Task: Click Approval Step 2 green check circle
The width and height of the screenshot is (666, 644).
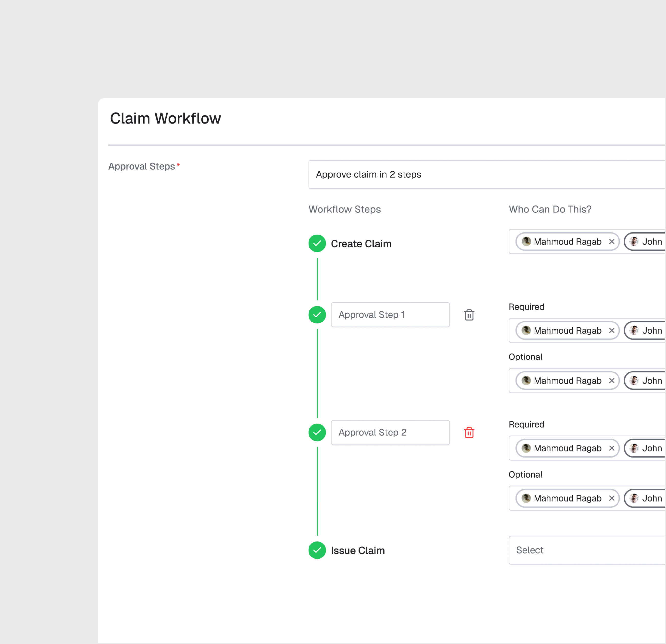Action: tap(317, 433)
